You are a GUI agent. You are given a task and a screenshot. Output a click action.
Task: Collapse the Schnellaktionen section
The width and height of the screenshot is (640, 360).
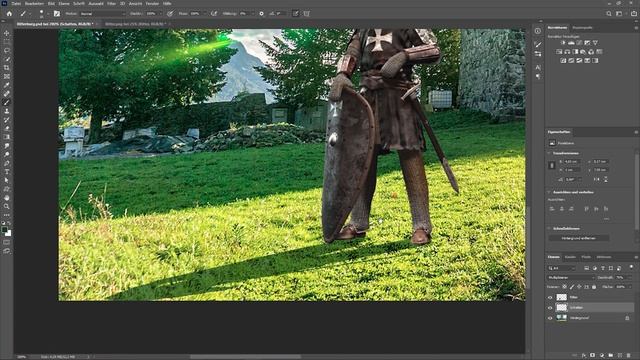point(549,229)
